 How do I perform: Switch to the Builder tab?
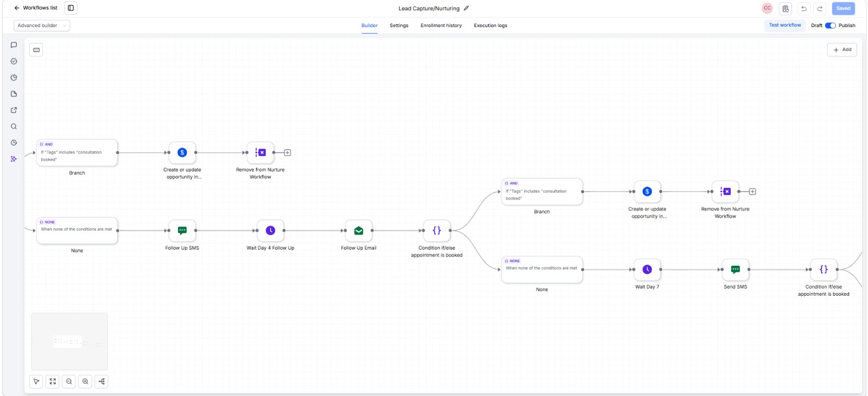click(369, 25)
